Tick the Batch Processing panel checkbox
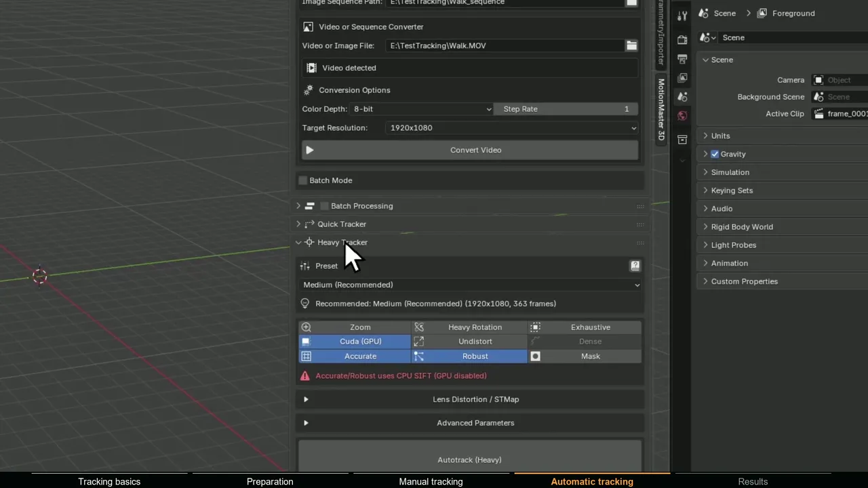Image resolution: width=868 pixels, height=488 pixels. click(x=324, y=206)
